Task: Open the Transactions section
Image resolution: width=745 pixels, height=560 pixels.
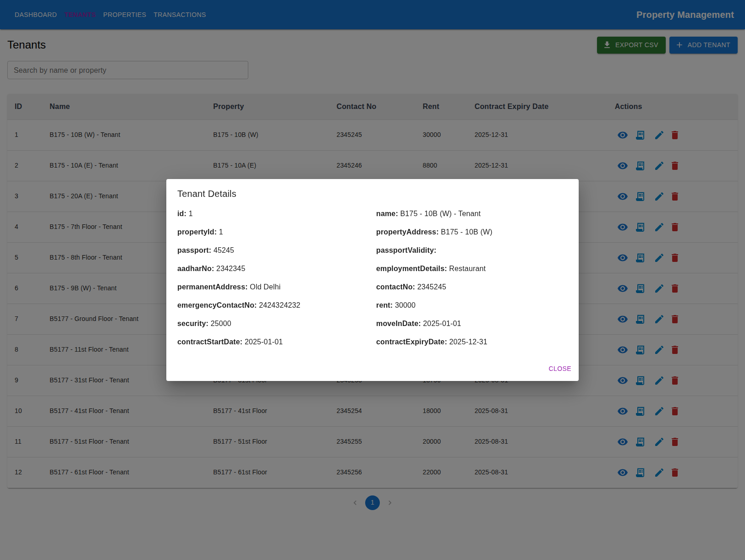Action: tap(180, 14)
